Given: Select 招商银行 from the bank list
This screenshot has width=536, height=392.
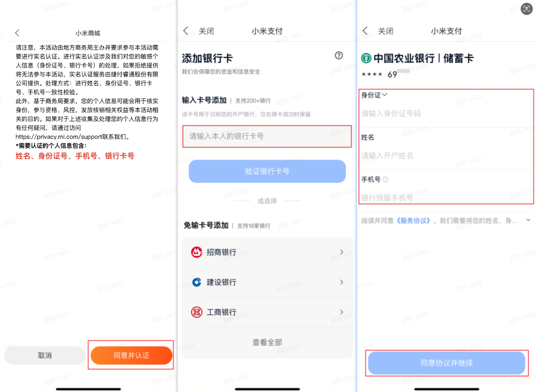Looking at the screenshot, I should coord(267,252).
